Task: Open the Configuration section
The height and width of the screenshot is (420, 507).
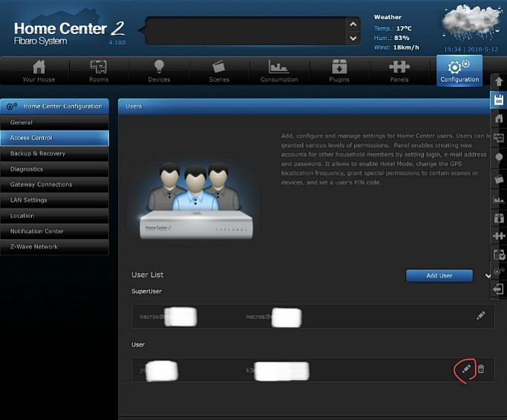Action: coord(459,71)
